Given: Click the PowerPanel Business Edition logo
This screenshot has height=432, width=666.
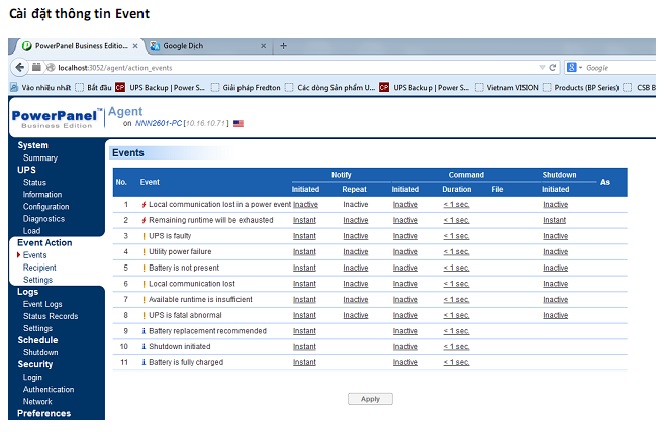Looking at the screenshot, I should 55,119.
